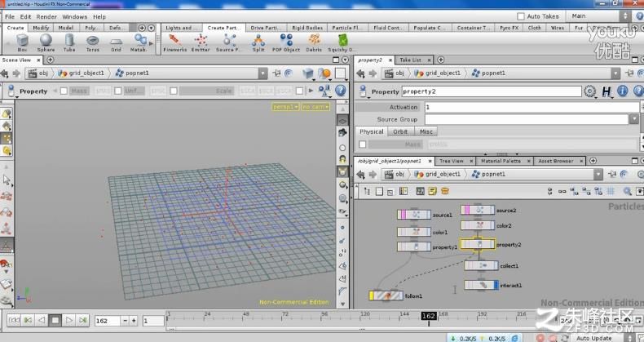Select the Squishy Object tool
The height and width of the screenshot is (342, 644).
point(342,42)
